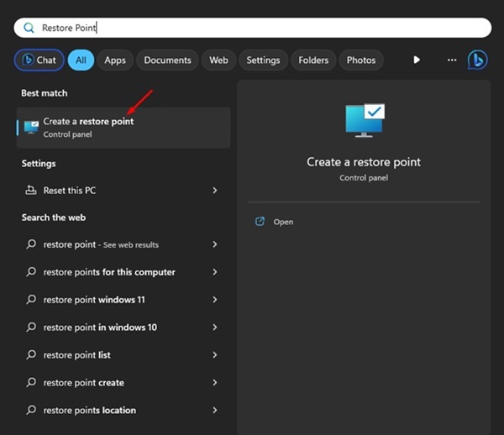Open Create a restore point best match

click(123, 128)
